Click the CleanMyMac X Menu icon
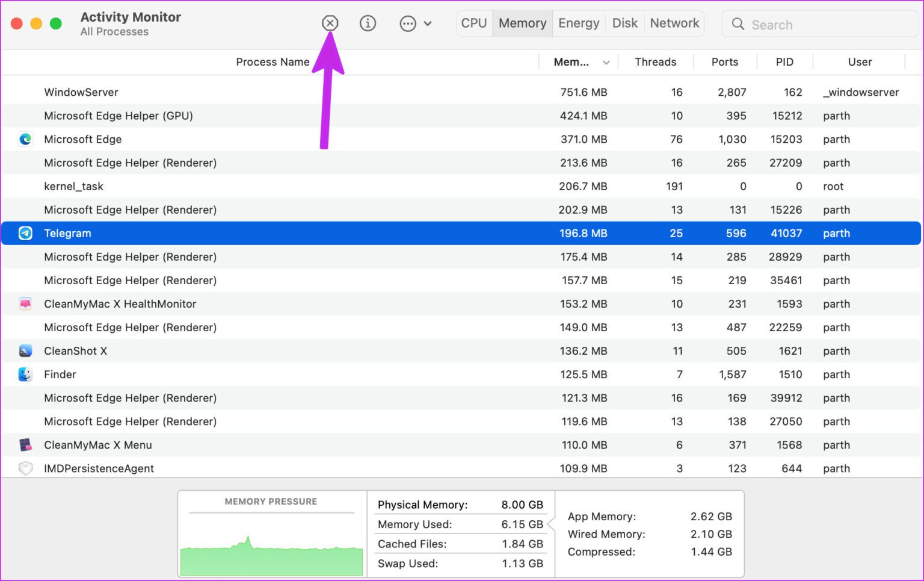The height and width of the screenshot is (581, 924). [x=25, y=445]
